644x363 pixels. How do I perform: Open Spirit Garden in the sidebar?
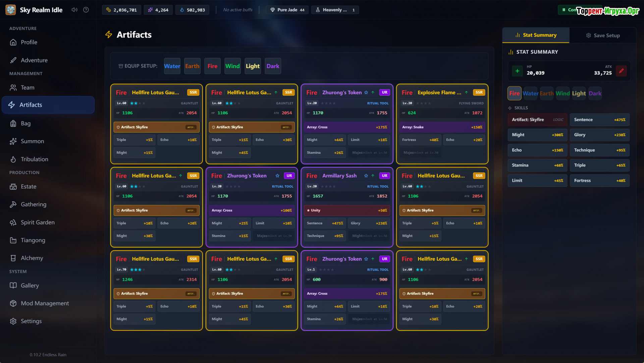click(x=38, y=222)
